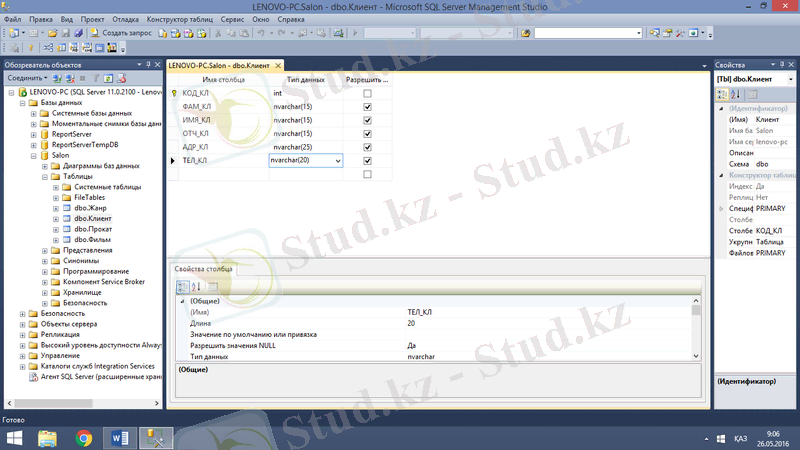Open the Правка menu
The height and width of the screenshot is (450, 800).
40,19
